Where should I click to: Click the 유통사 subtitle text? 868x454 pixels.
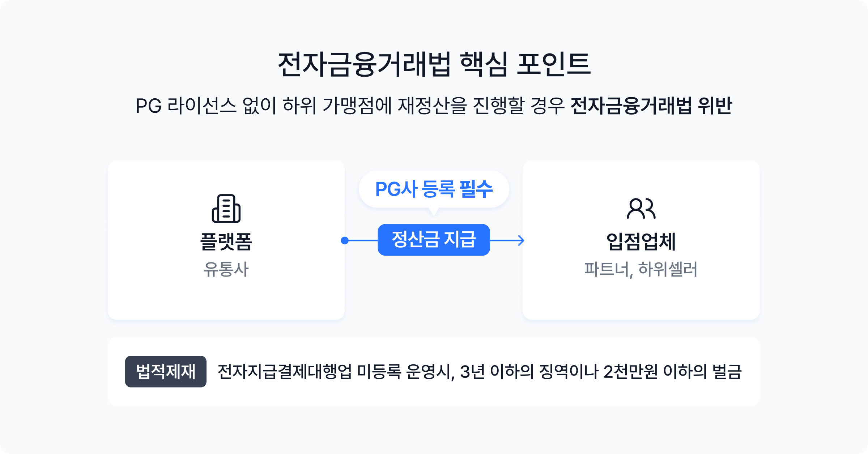point(226,269)
